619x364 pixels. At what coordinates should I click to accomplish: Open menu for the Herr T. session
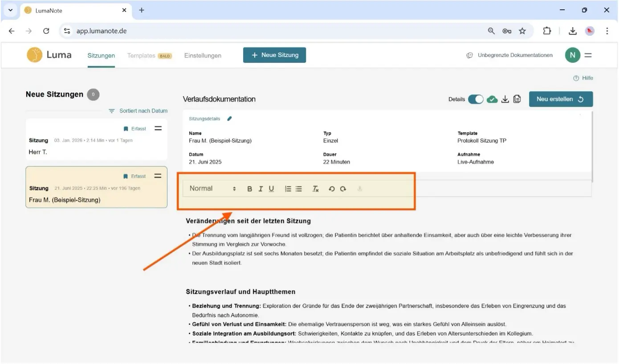tap(158, 128)
